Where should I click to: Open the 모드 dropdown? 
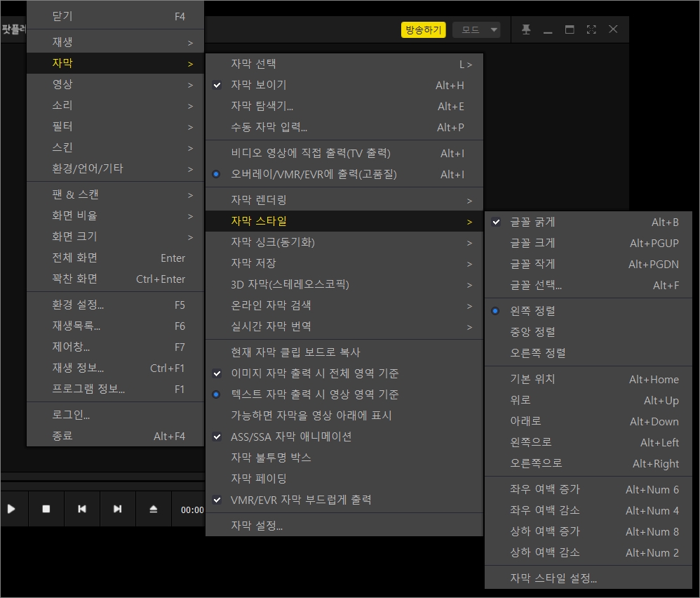[477, 29]
